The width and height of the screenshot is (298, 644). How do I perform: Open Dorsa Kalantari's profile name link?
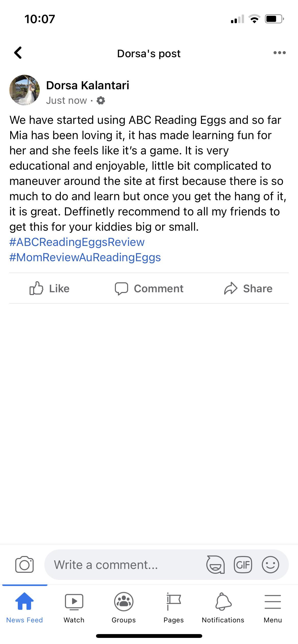pyautogui.click(x=88, y=85)
